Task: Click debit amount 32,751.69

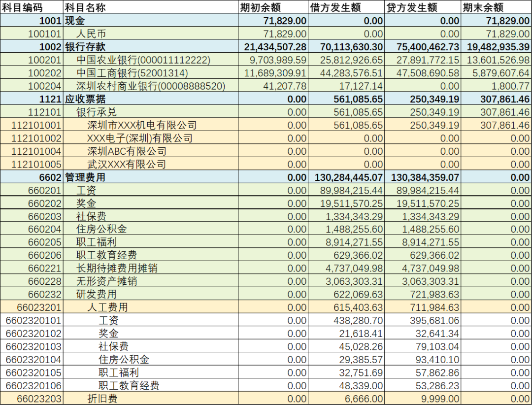Action: [346, 372]
